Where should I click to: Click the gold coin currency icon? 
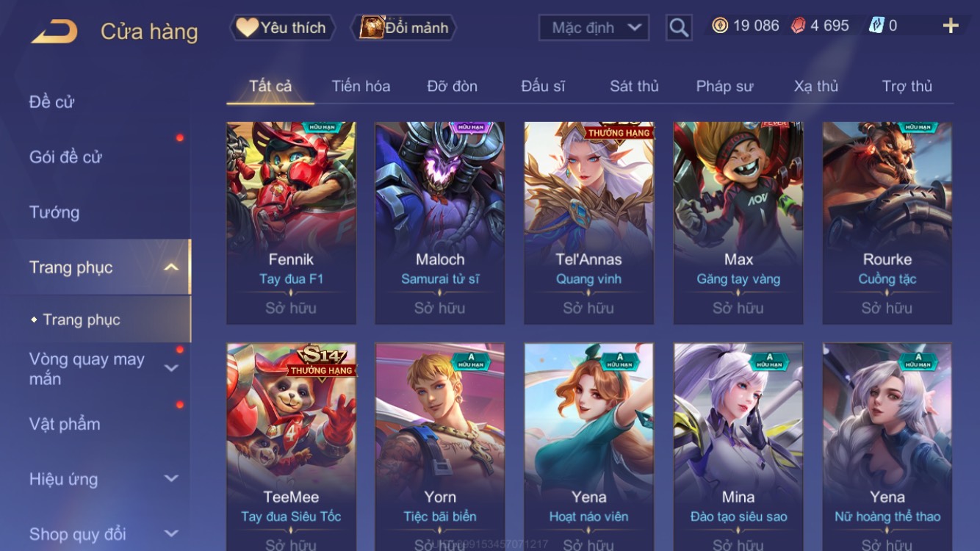tap(720, 26)
